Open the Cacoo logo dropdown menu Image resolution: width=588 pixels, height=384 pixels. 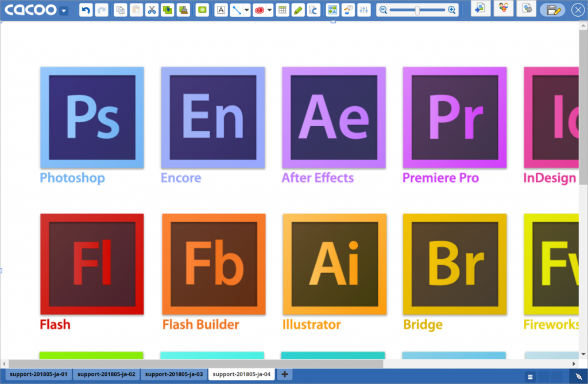[64, 10]
